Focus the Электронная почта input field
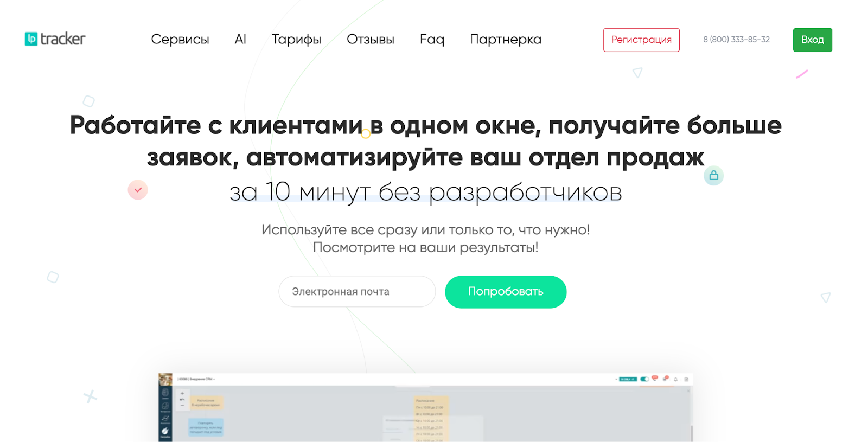Image resolution: width=868 pixels, height=442 pixels. pos(357,292)
